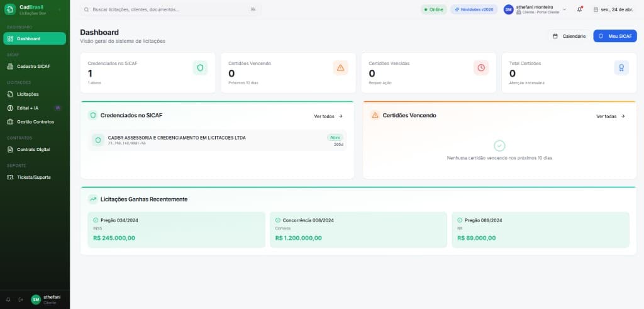The width and height of the screenshot is (644, 309).
Task: Open the Concorrência 008/2024 card
Action: click(358, 230)
